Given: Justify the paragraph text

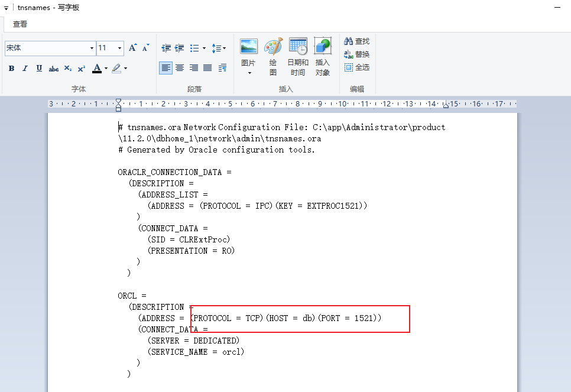Looking at the screenshot, I should [x=207, y=68].
